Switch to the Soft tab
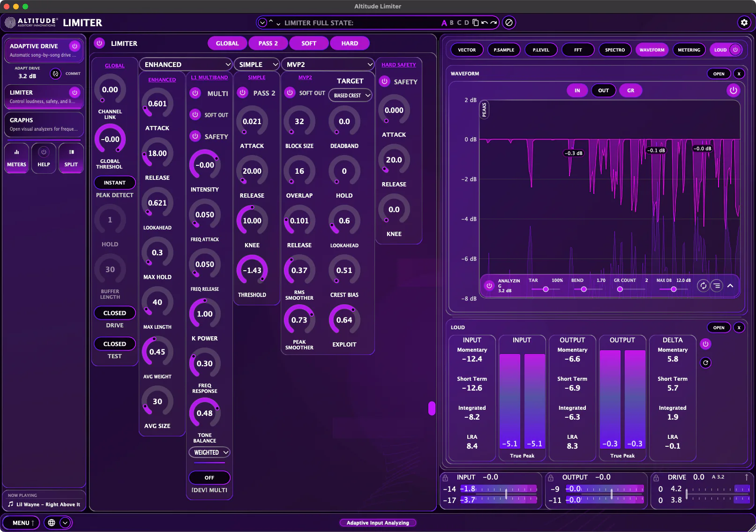The width and height of the screenshot is (756, 532). pos(309,43)
